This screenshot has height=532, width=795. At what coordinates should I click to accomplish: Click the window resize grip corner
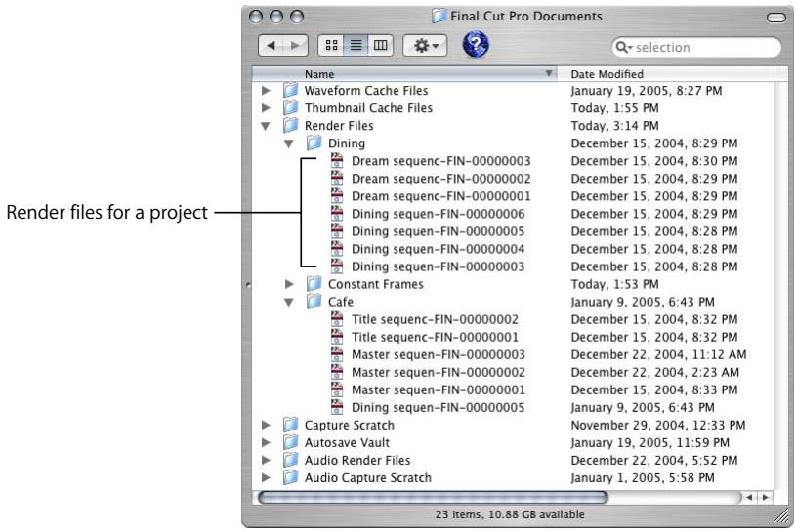(x=780, y=515)
